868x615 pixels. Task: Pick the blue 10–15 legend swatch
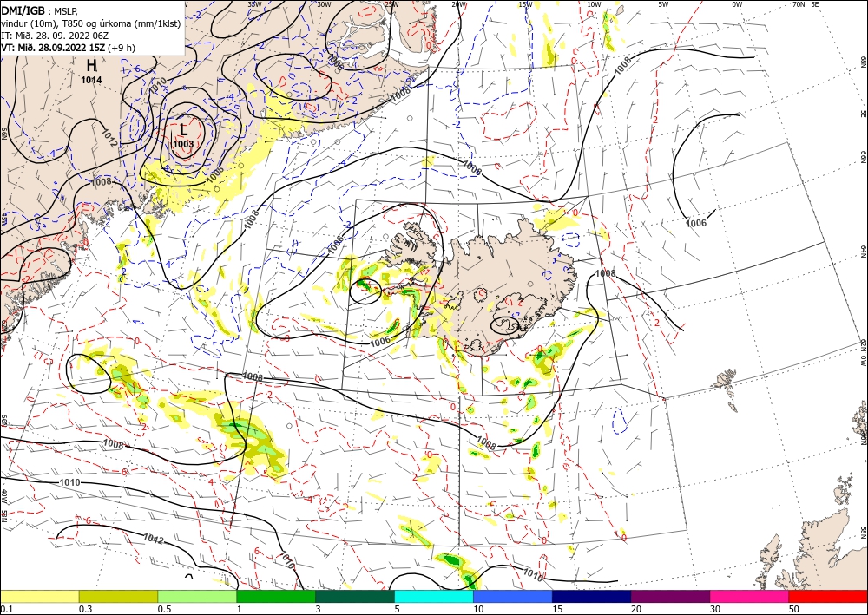pyautogui.click(x=513, y=596)
